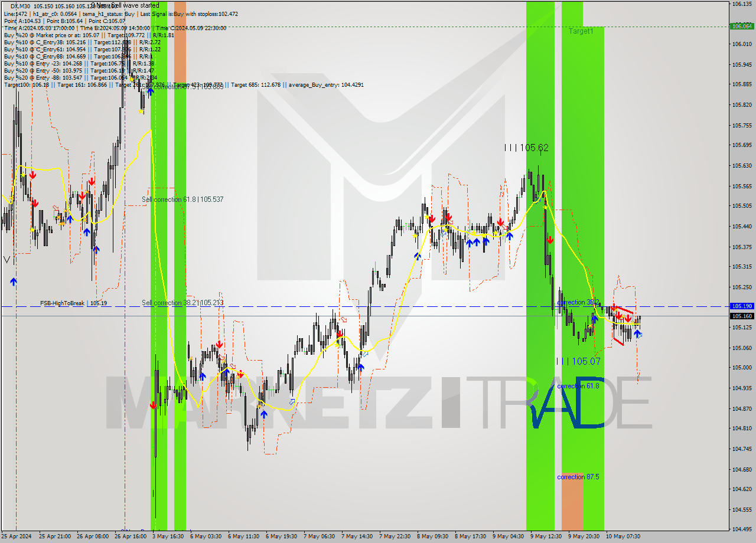Click the 'I I I 105.62' high label
Screen dimensions: 756x543
click(526, 148)
